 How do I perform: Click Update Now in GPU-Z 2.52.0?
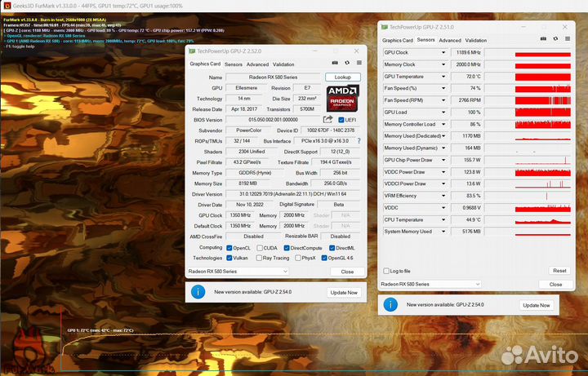pos(344,293)
